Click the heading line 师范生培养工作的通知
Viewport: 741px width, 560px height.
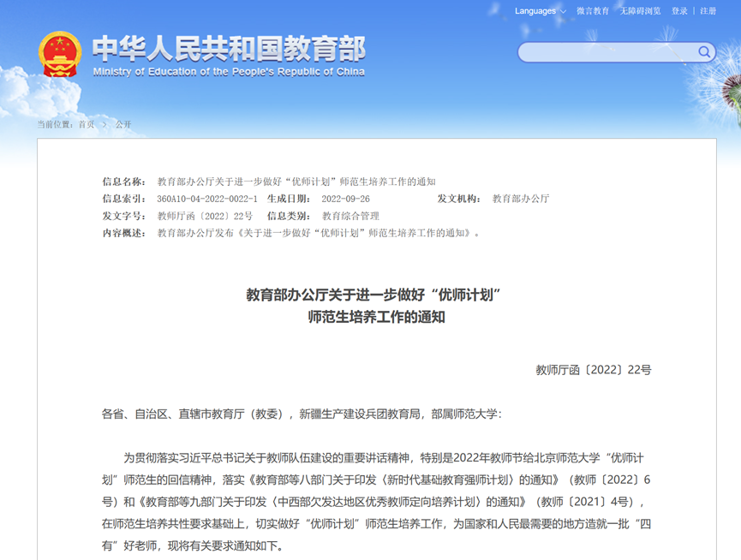(376, 316)
